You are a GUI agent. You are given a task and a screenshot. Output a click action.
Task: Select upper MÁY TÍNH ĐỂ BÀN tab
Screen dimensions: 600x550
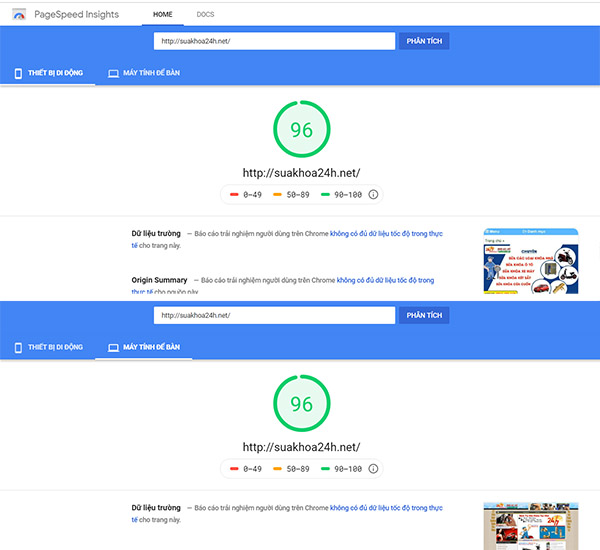(x=143, y=73)
